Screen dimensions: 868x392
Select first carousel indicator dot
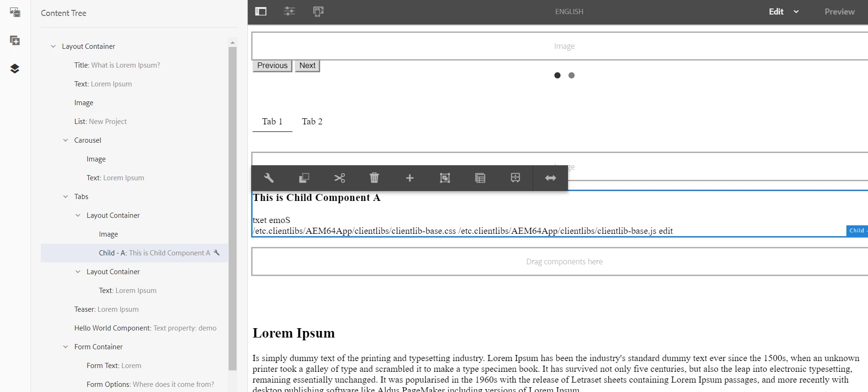[557, 75]
